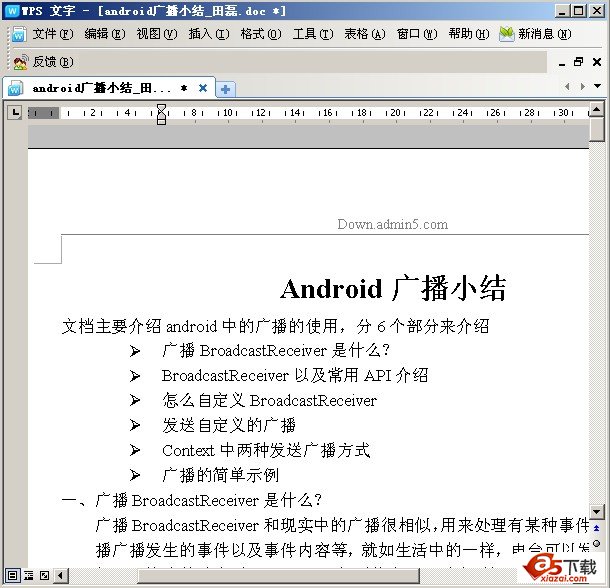
Task: Click heading 一、广播 BroadcastReceiver 是什么?
Action: coord(192,500)
